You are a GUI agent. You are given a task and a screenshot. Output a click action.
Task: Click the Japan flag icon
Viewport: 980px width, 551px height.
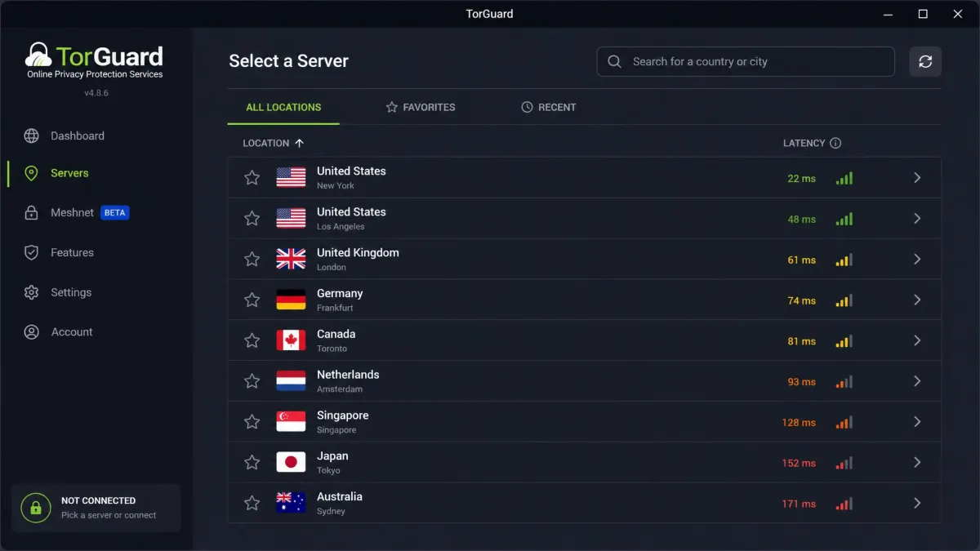[291, 463]
